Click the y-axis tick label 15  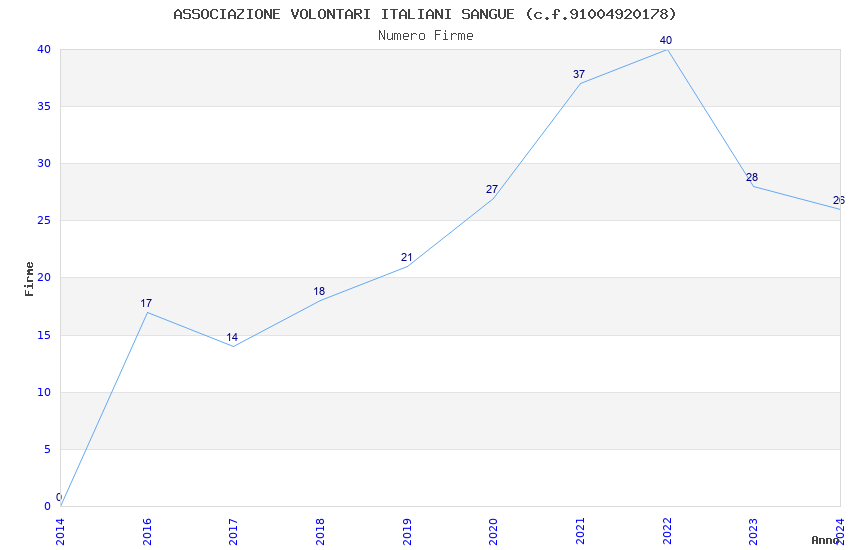pos(44,335)
